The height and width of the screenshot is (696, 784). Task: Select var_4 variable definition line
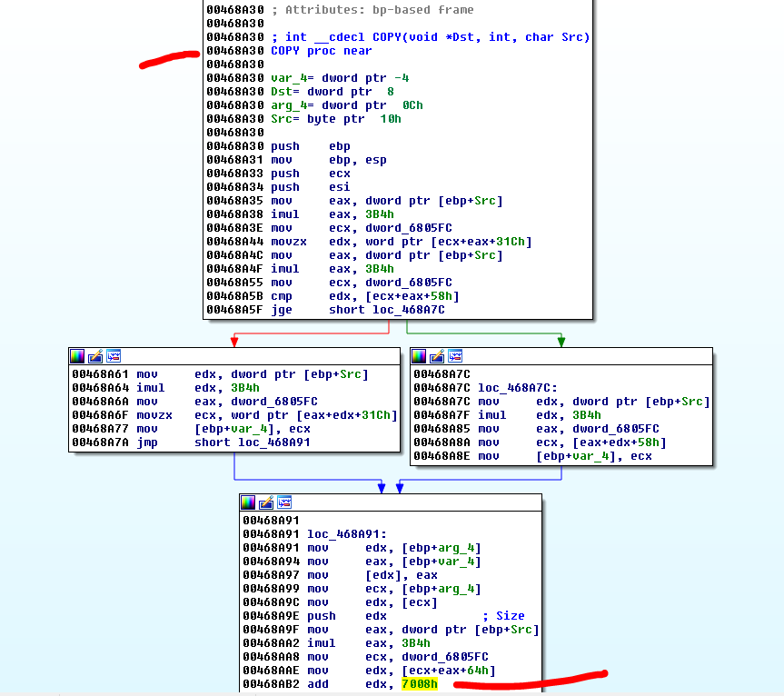tap(339, 78)
